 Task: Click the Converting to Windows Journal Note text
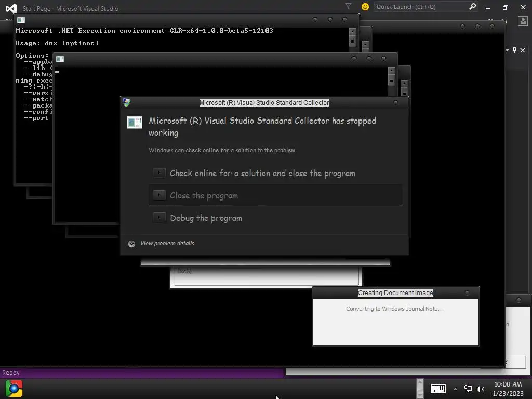pos(395,309)
